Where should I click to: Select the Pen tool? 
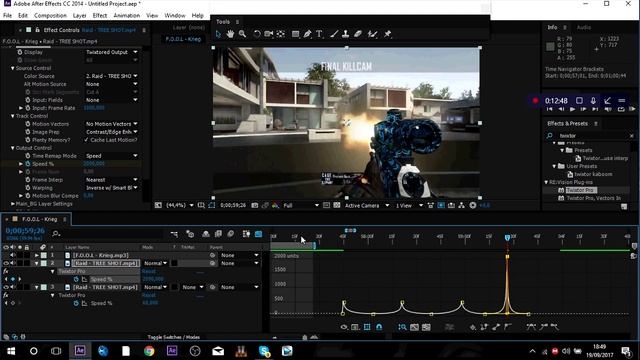coord(307,34)
